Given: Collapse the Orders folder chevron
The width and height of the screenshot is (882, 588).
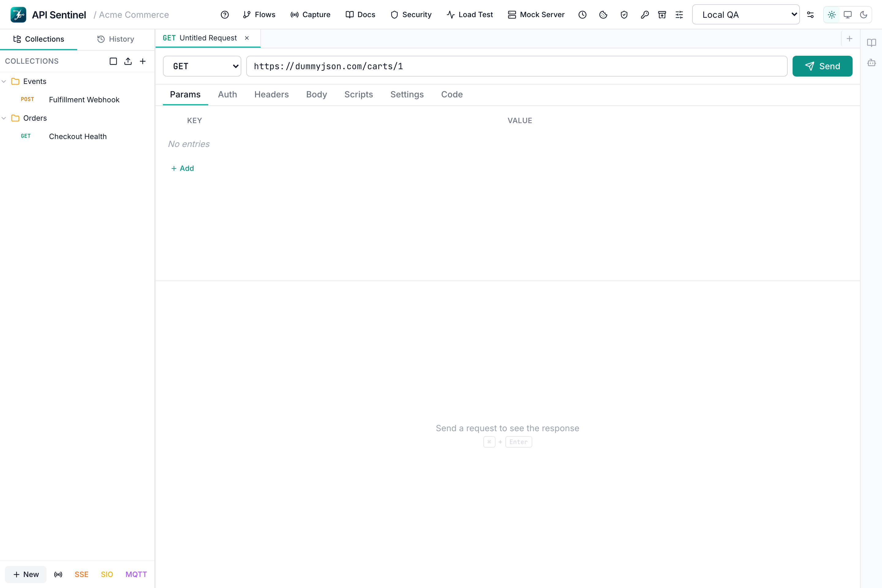Looking at the screenshot, I should pyautogui.click(x=4, y=118).
